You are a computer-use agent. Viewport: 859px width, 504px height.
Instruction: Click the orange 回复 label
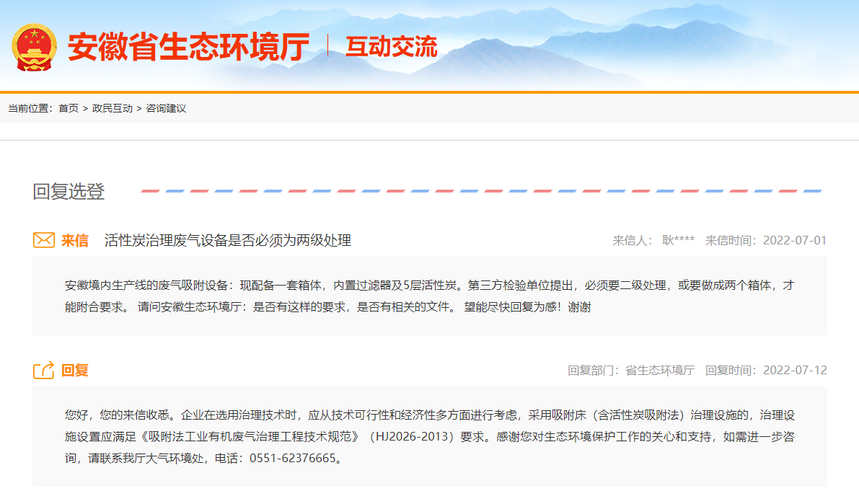74,371
